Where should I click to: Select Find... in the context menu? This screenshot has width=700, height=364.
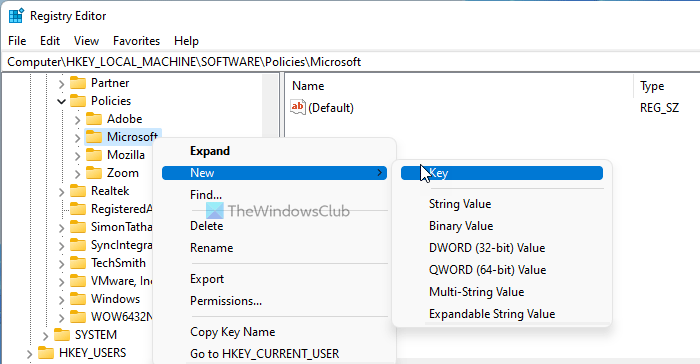[274, 195]
